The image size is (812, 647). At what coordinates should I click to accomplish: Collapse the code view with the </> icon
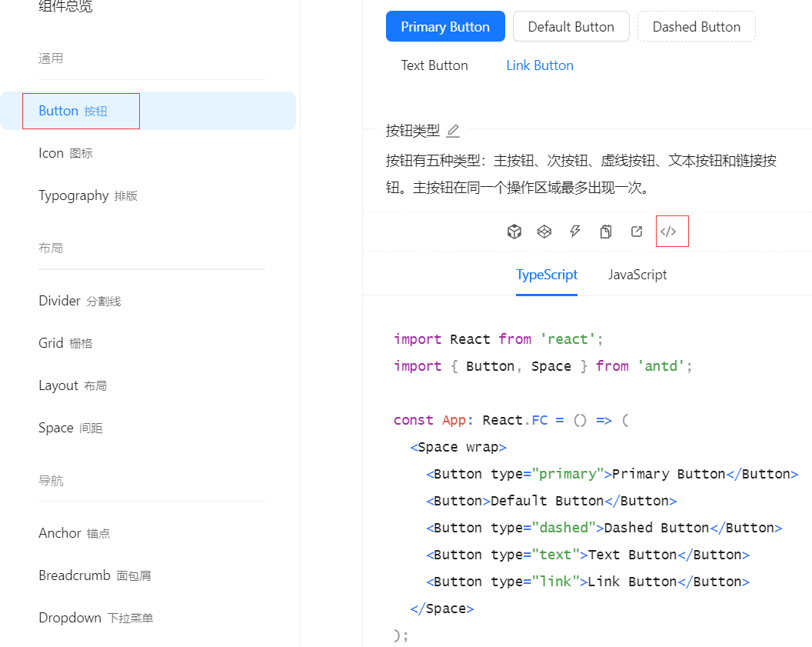click(x=671, y=231)
